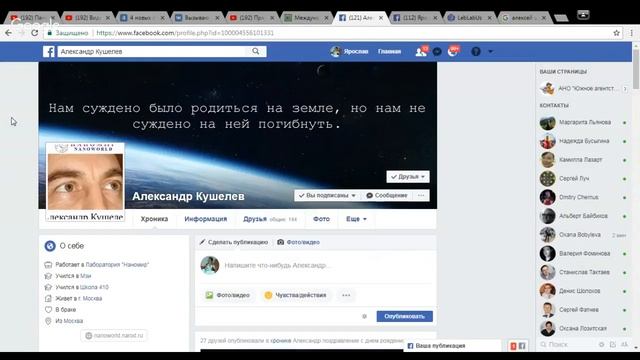Screen dimensions: 640x360
Task: Click the camera Фото/видео icon in composer header
Action: click(x=280, y=242)
